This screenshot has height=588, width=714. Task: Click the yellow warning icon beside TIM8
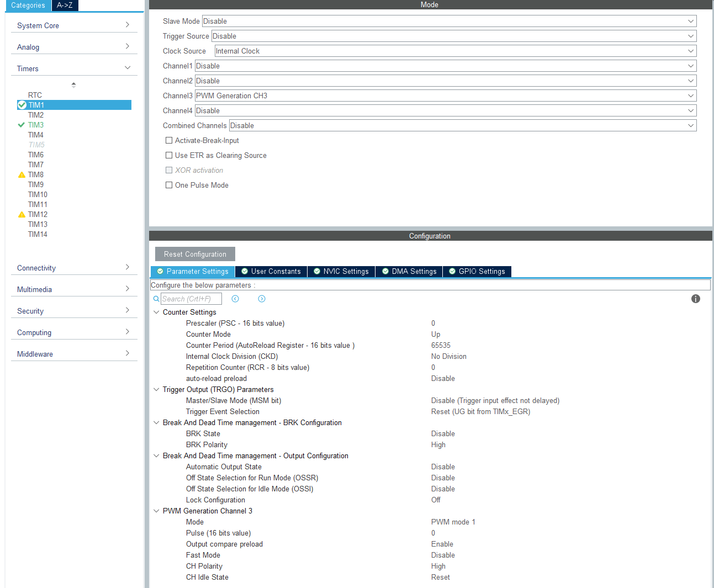[x=22, y=174]
